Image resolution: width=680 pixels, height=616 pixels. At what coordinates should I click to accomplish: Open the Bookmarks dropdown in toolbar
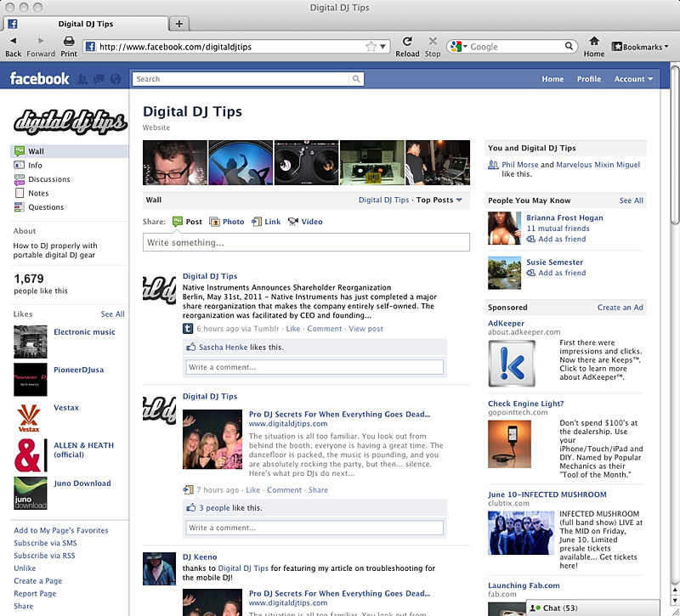pyautogui.click(x=640, y=47)
